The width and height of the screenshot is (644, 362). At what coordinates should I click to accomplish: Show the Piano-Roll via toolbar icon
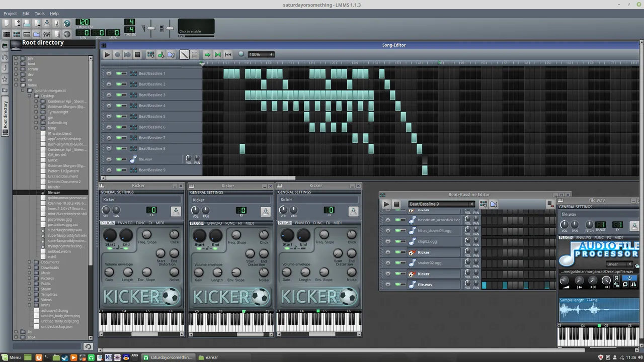click(x=27, y=34)
